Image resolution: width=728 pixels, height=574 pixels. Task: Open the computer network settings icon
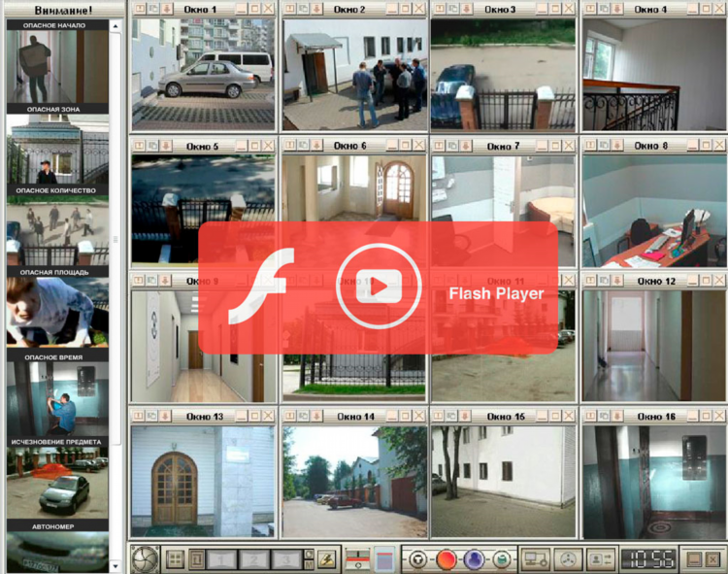click(535, 559)
